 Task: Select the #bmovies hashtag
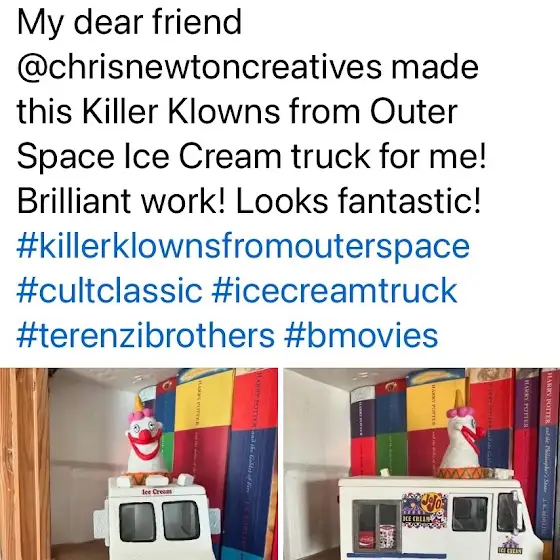pos(361,336)
